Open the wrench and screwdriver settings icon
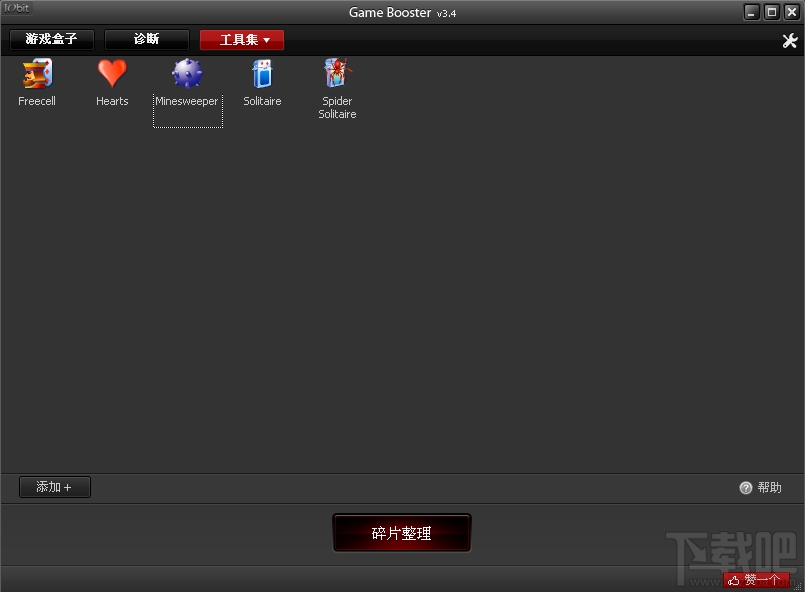Screen dimensions: 805x592 tap(790, 41)
